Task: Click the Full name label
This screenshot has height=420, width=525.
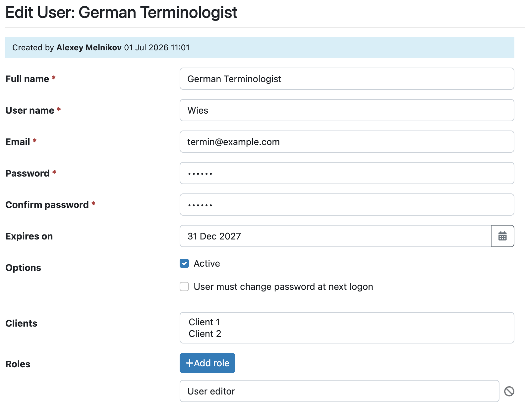Action: click(x=27, y=79)
